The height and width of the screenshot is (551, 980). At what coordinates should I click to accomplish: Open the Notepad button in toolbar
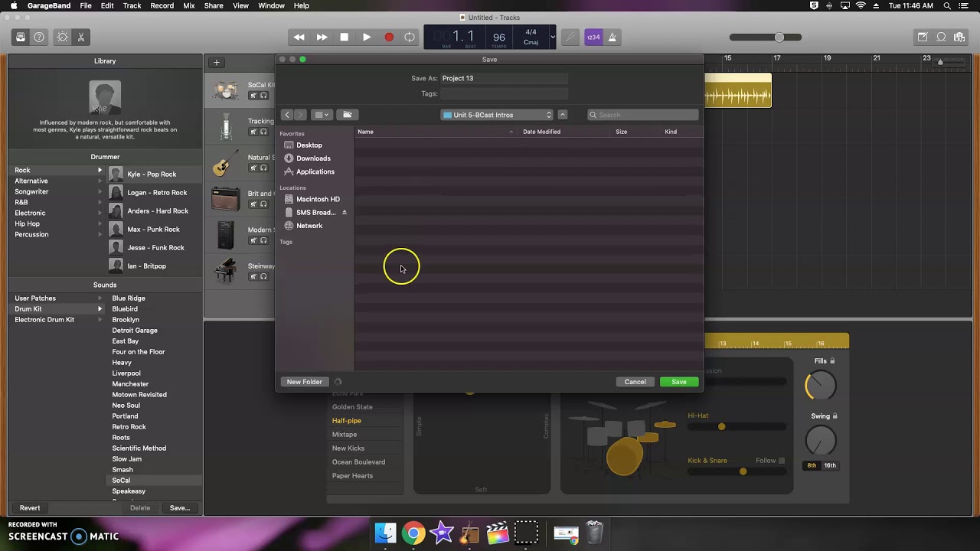(x=923, y=37)
